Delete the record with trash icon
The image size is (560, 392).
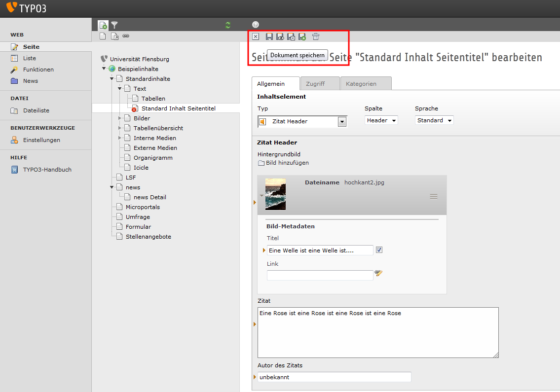[x=316, y=36]
